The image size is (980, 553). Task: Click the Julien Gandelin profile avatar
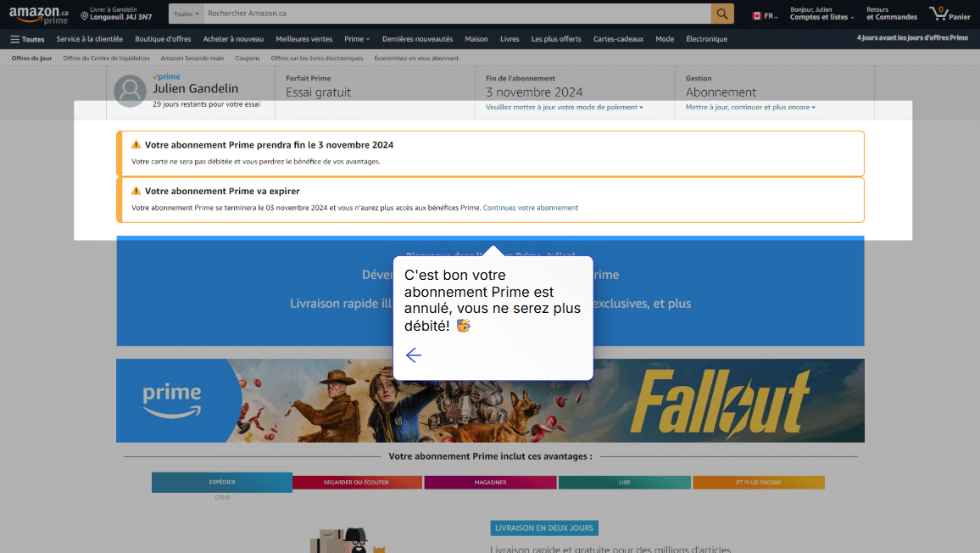[130, 91]
